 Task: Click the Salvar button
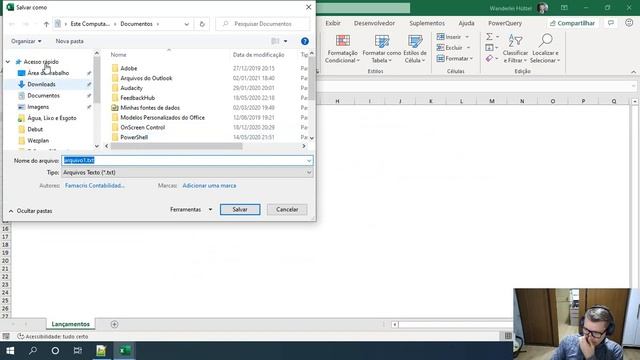pyautogui.click(x=240, y=209)
